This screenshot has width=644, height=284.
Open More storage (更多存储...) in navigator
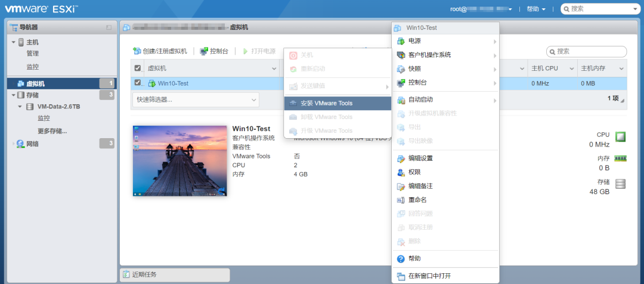[x=52, y=131]
